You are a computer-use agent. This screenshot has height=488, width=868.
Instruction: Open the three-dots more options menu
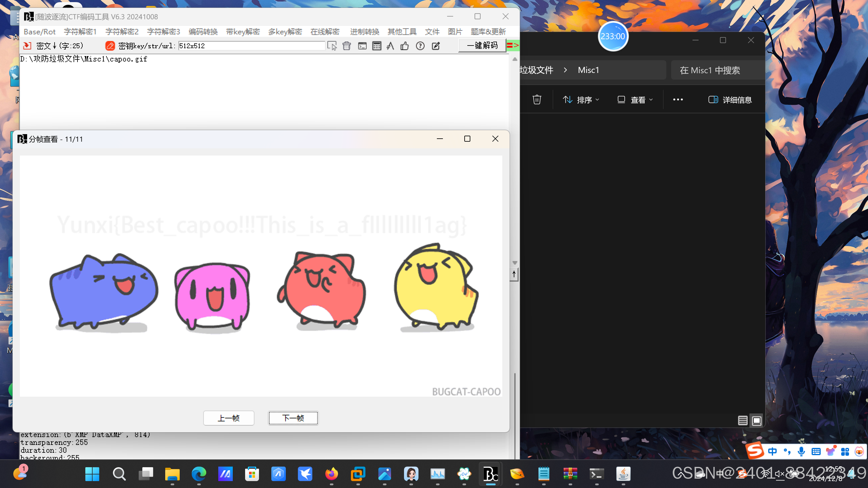[x=678, y=100]
